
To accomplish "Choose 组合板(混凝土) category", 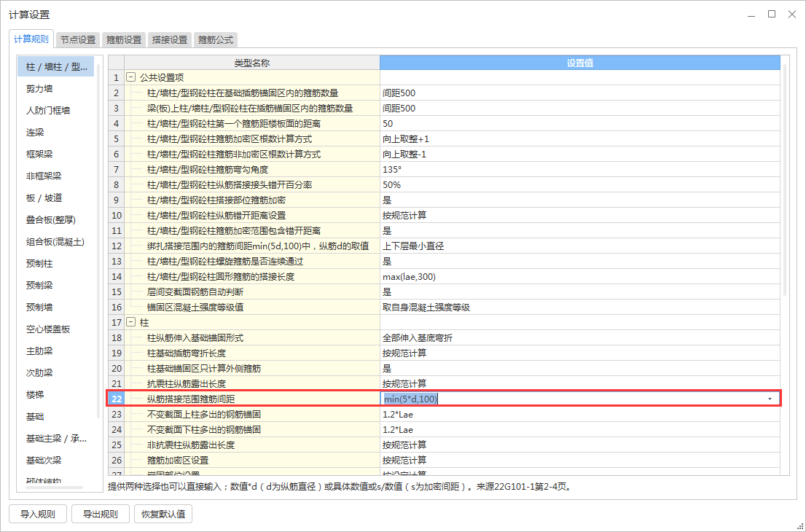I will point(56,241).
